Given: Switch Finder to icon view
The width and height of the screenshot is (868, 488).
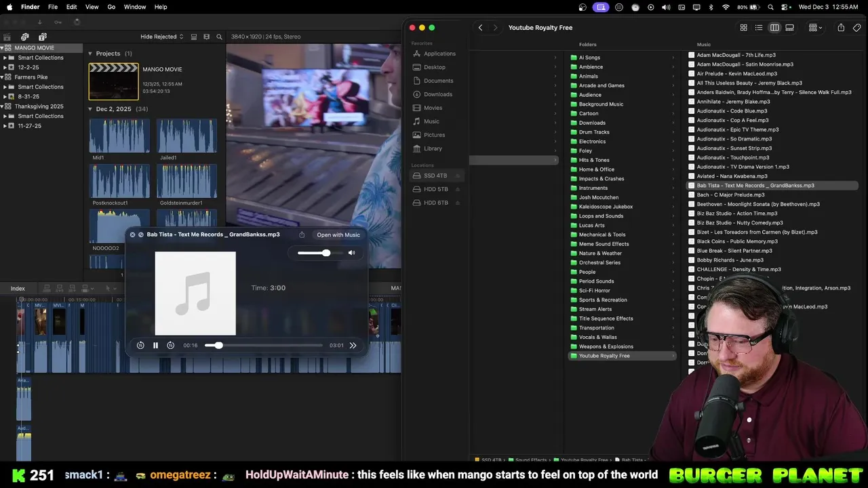Looking at the screenshot, I should click(x=743, y=28).
